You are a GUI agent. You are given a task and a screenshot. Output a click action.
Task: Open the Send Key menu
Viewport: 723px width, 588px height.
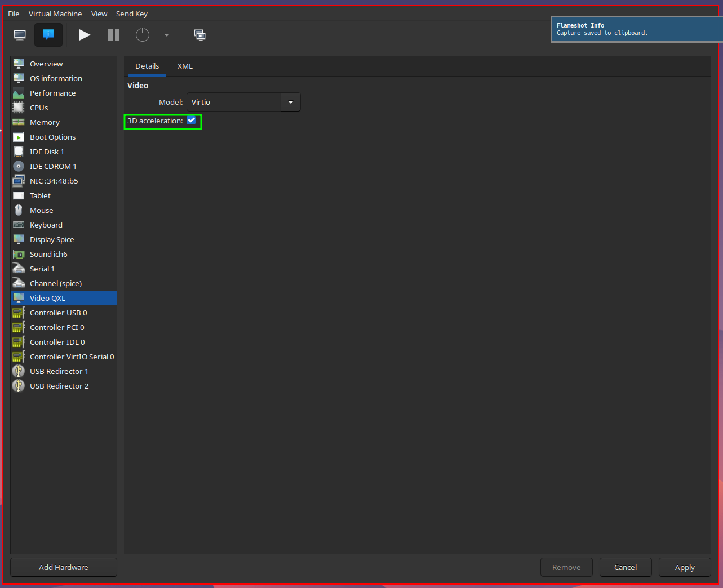pyautogui.click(x=132, y=14)
